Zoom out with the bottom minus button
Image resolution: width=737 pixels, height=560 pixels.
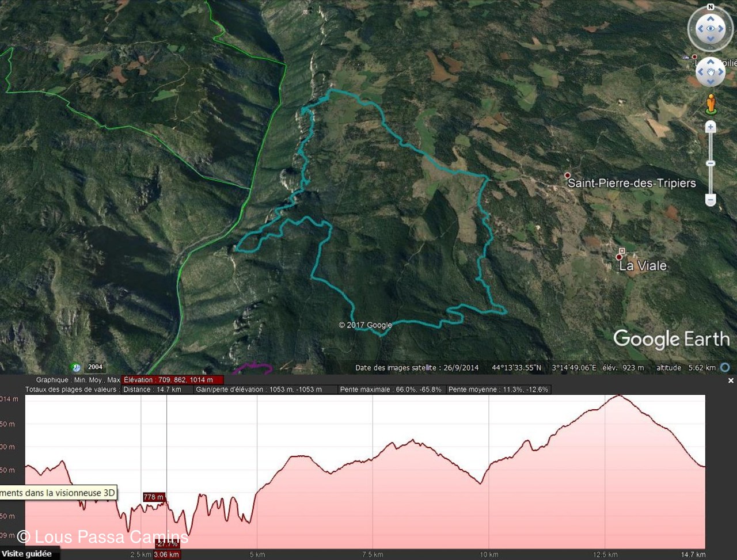[x=711, y=200]
